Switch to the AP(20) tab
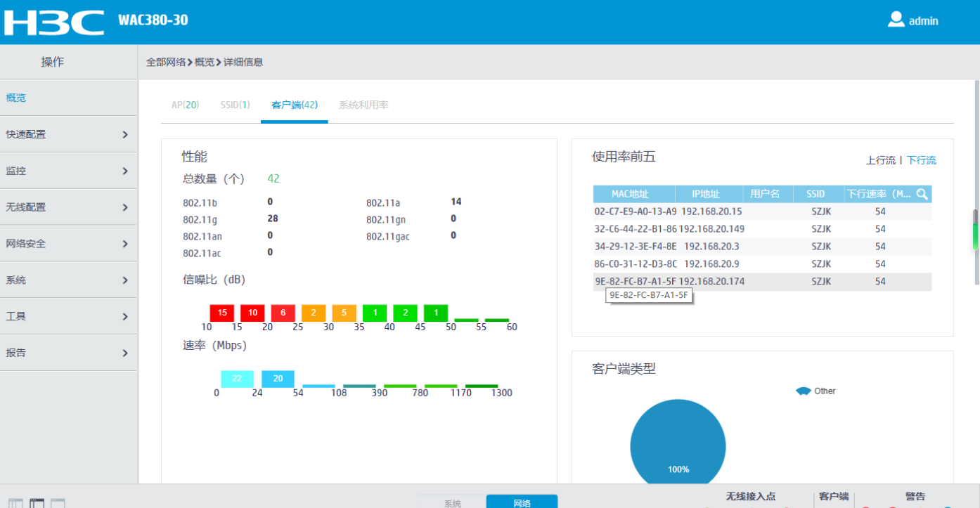This screenshot has height=508, width=980. [185, 105]
